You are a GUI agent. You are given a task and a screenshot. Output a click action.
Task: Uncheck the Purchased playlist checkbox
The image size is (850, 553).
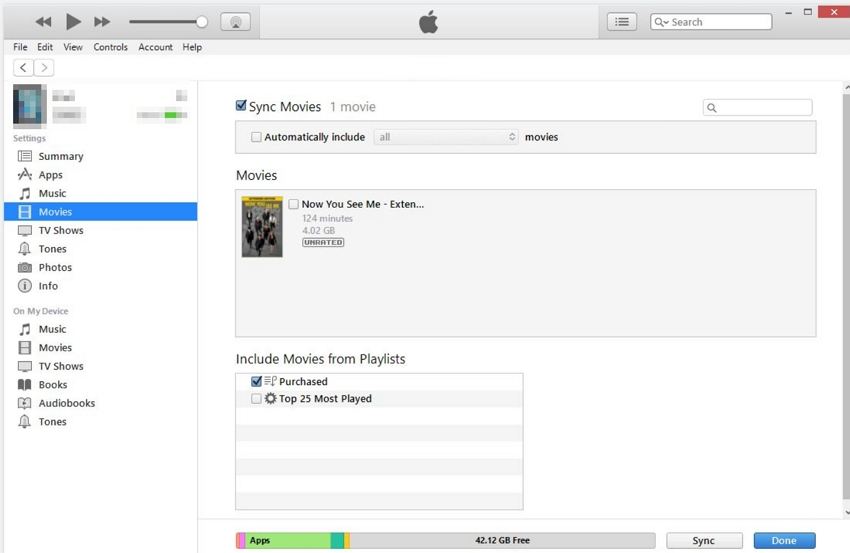pos(256,381)
